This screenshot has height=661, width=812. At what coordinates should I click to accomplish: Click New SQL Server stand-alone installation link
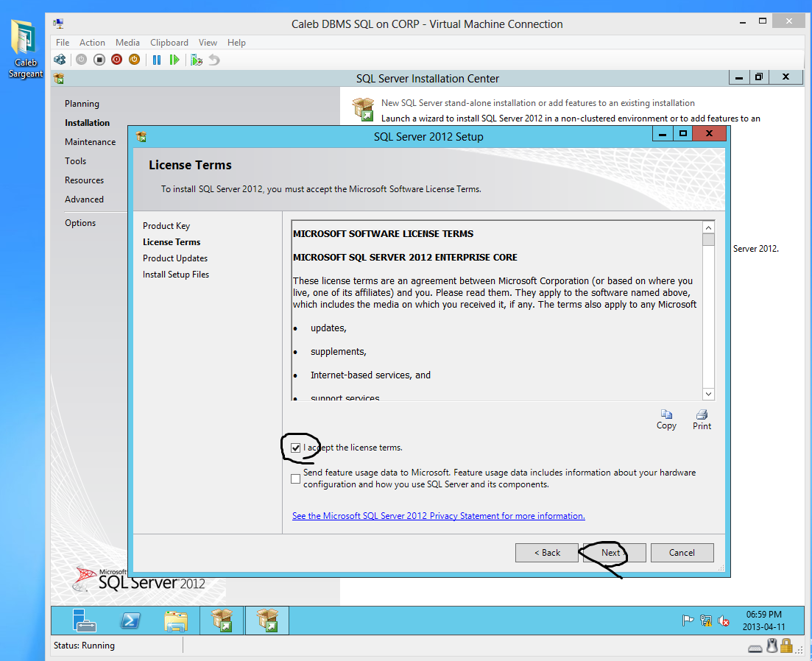[538, 103]
